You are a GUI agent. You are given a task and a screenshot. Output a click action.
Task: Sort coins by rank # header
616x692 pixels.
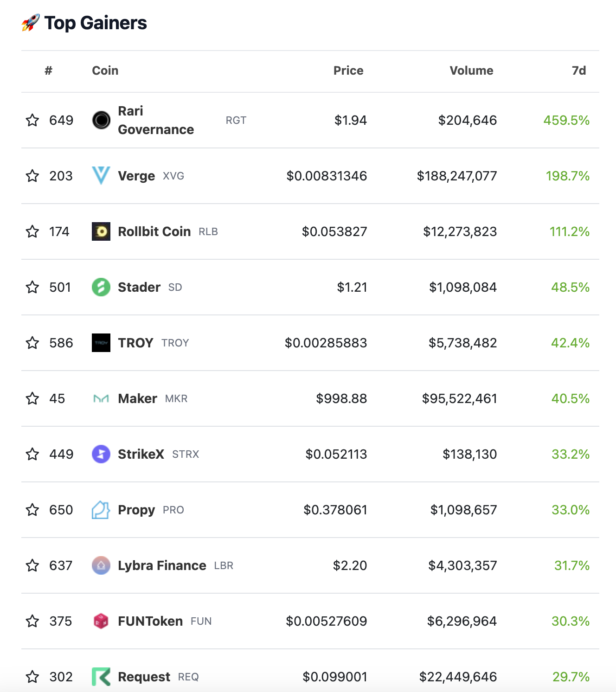click(x=49, y=70)
